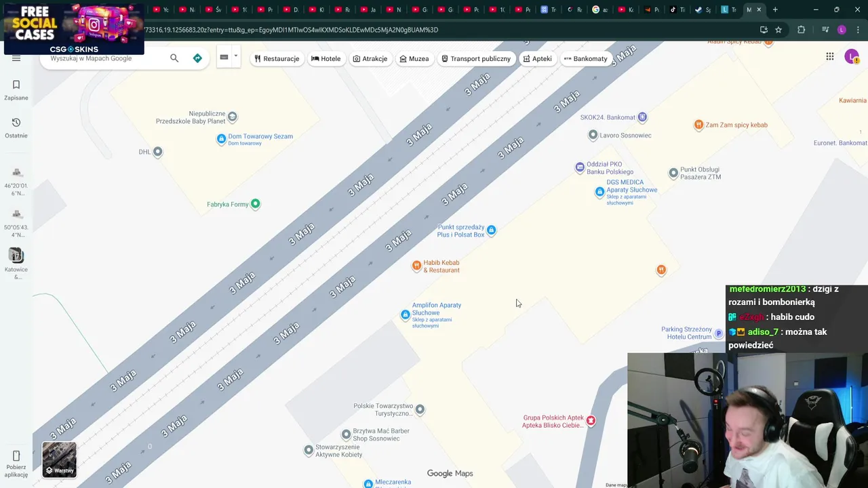Open recent coordinates 46°20'01 entry
The width and height of the screenshot is (868, 488).
point(16,182)
